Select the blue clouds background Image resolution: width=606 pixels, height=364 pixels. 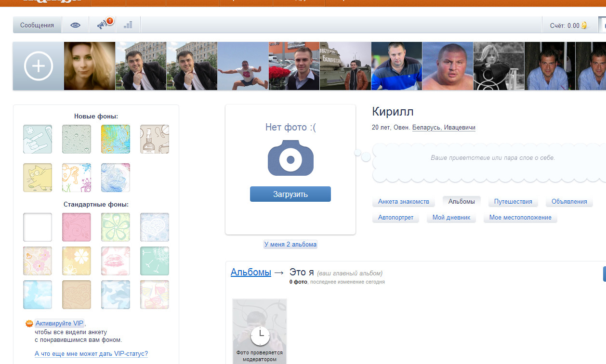coord(38,295)
